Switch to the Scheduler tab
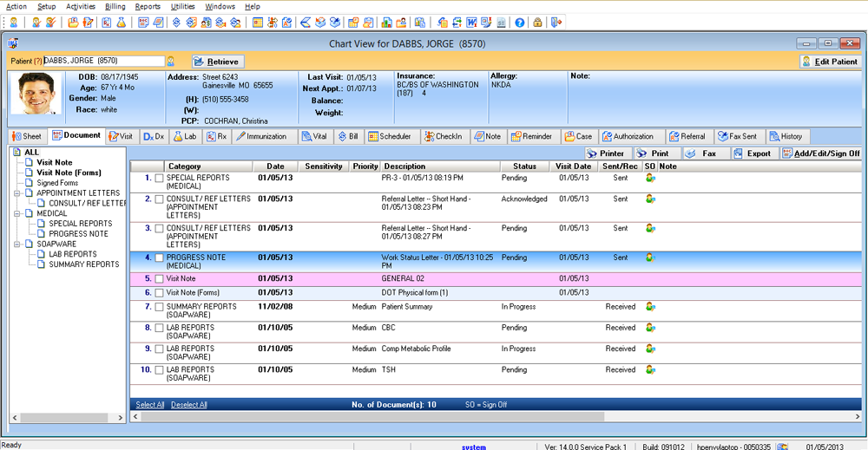Image resolution: width=868 pixels, height=450 pixels. (x=391, y=136)
